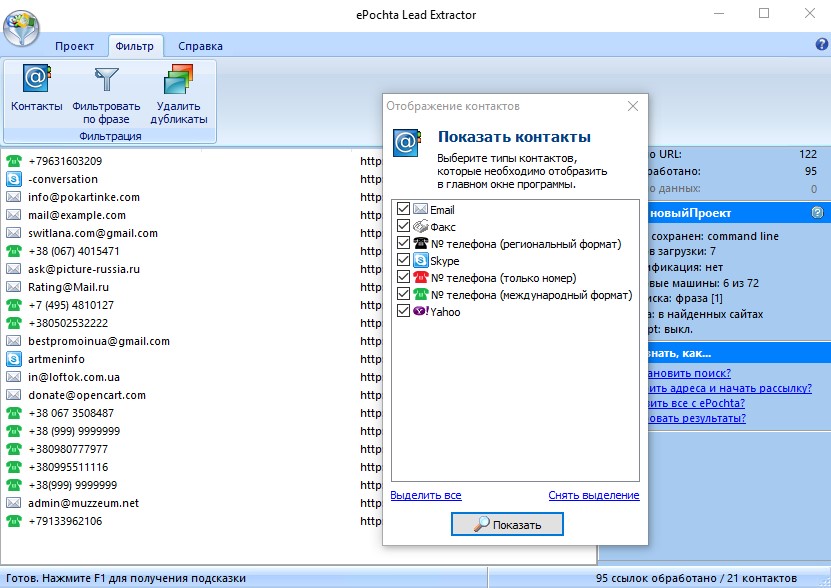The image size is (831, 588).
Task: Click phone icon beside +380502532222
Action: point(14,323)
